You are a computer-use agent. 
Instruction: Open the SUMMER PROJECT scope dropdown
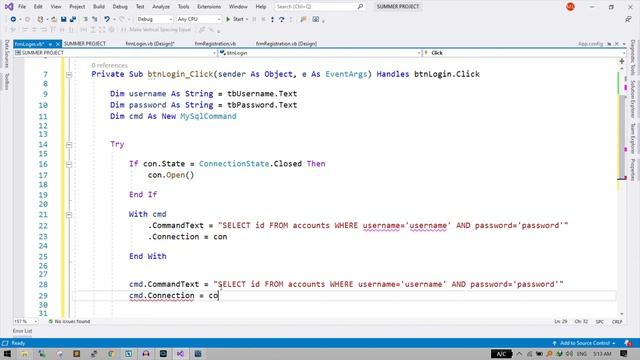click(115, 53)
